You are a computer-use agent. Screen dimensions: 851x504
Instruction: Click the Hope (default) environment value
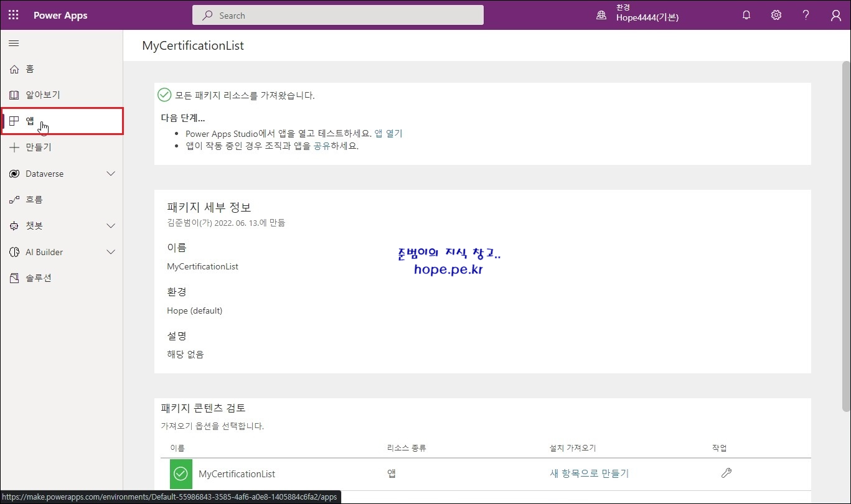click(194, 310)
